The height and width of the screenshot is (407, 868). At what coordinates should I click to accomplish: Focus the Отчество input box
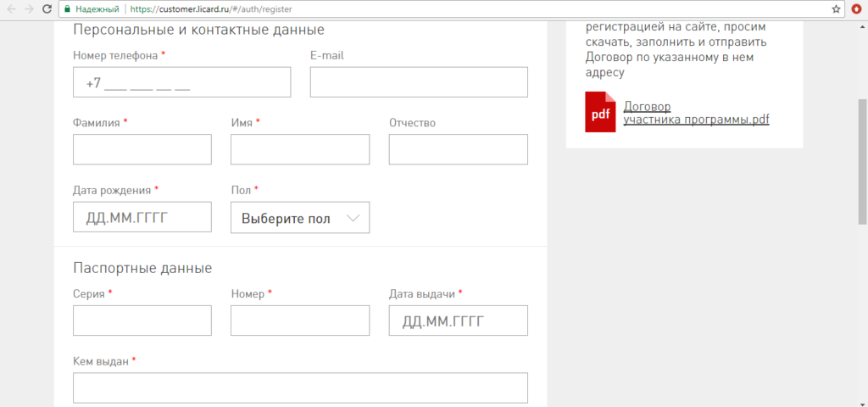(458, 149)
